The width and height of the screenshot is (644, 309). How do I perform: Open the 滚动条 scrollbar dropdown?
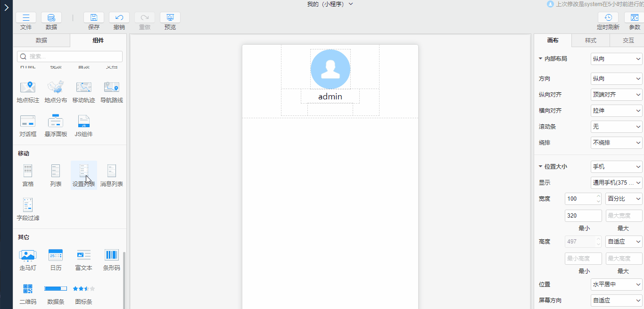pyautogui.click(x=616, y=127)
